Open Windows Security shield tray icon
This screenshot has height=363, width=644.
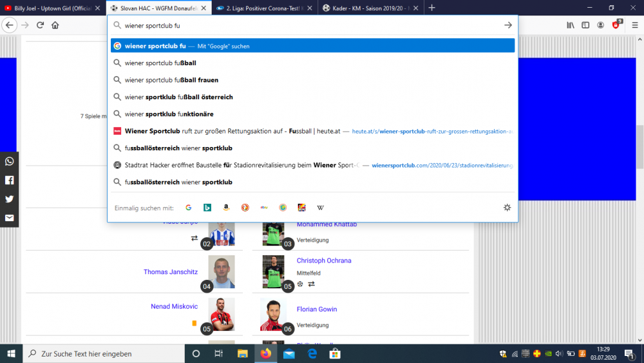click(x=503, y=353)
